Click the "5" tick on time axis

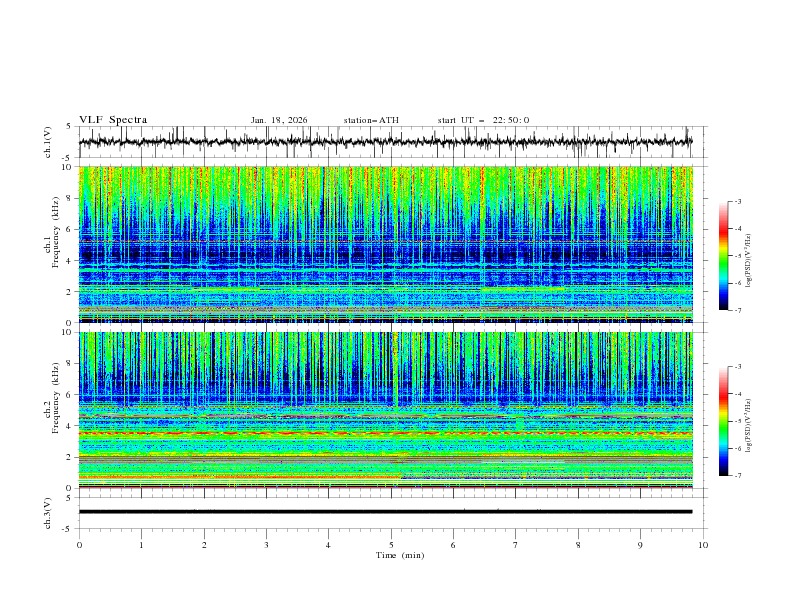(x=391, y=545)
